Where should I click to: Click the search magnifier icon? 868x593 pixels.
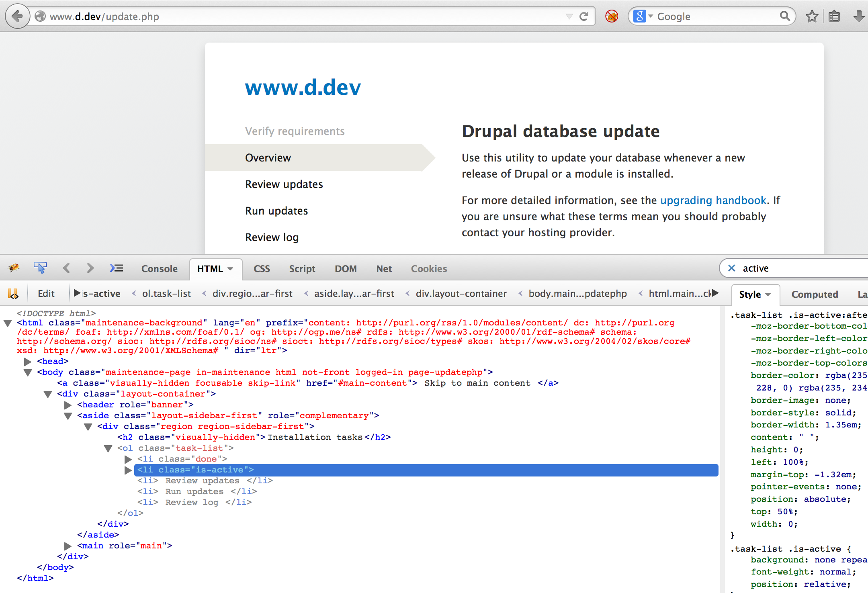click(784, 16)
